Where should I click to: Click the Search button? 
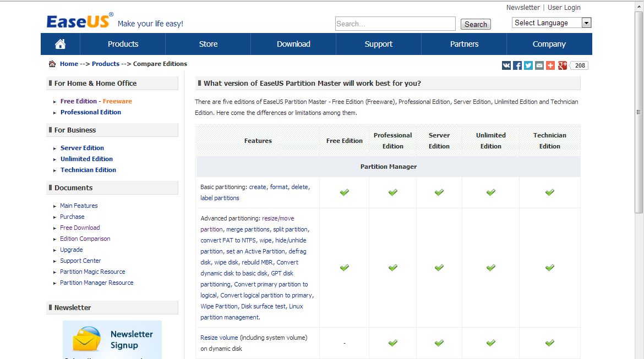pos(476,24)
